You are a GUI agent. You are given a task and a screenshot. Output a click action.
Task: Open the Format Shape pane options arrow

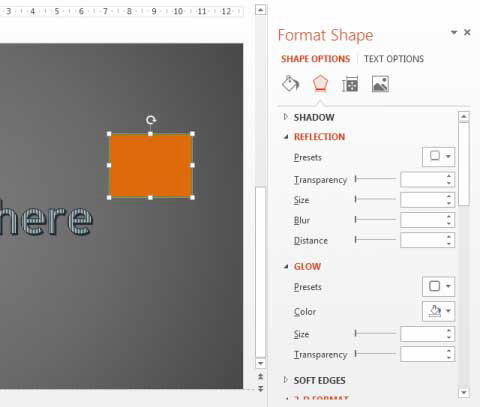454,32
